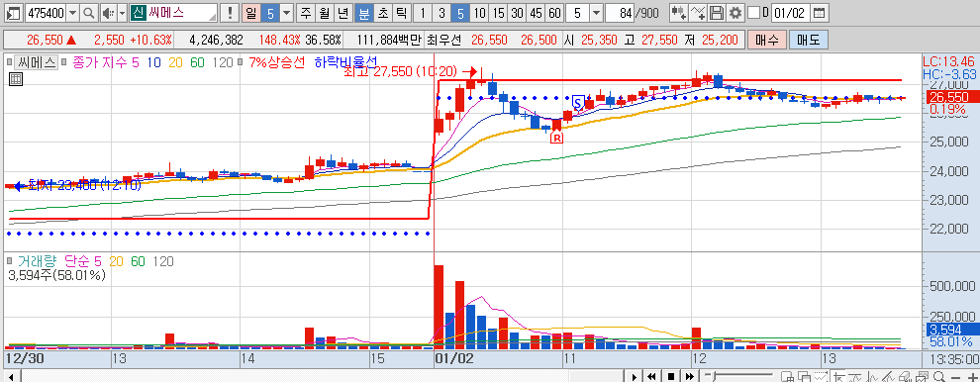Viewport: 980px width, 382px height.
Task: Select the 1 minute interval
Action: click(x=423, y=13)
